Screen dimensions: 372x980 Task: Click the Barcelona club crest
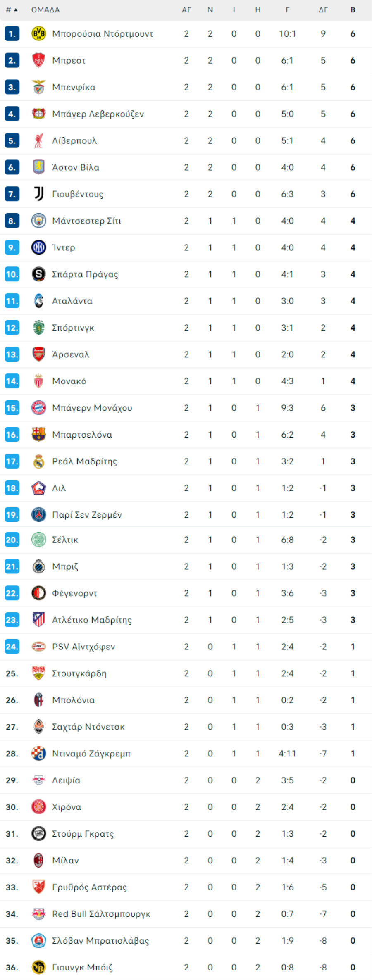coord(39,434)
